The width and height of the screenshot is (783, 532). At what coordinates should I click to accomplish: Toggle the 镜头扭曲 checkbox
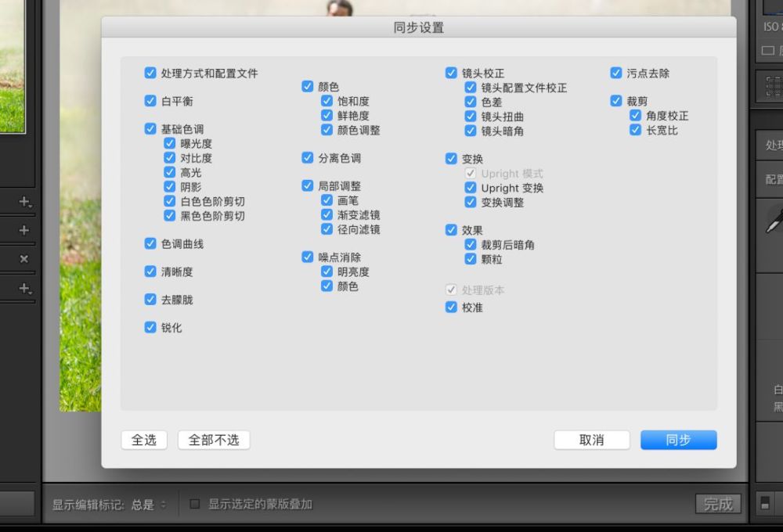coord(471,117)
